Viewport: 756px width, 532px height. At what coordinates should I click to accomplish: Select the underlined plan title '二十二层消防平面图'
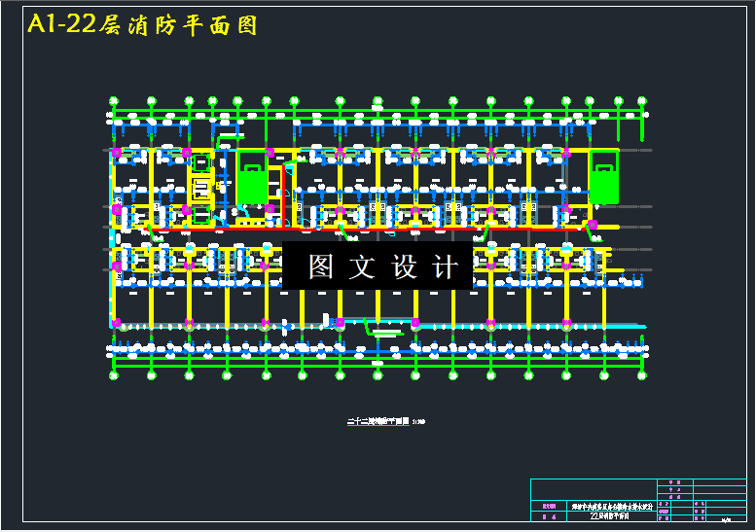point(378,421)
